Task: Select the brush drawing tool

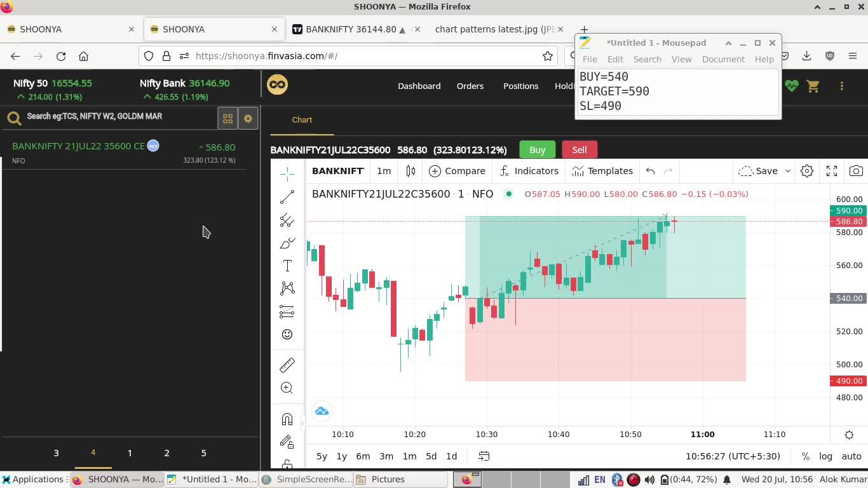Action: [287, 243]
